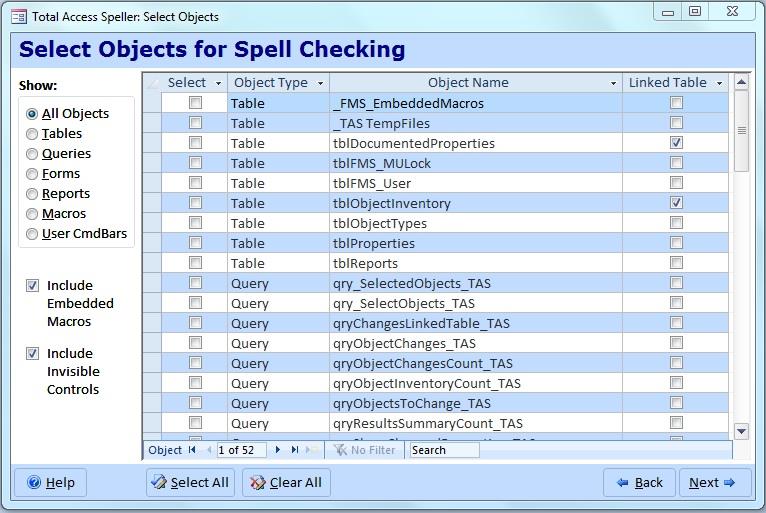Click Object Type cell of tblReports row
This screenshot has height=513, width=766.
point(278,263)
